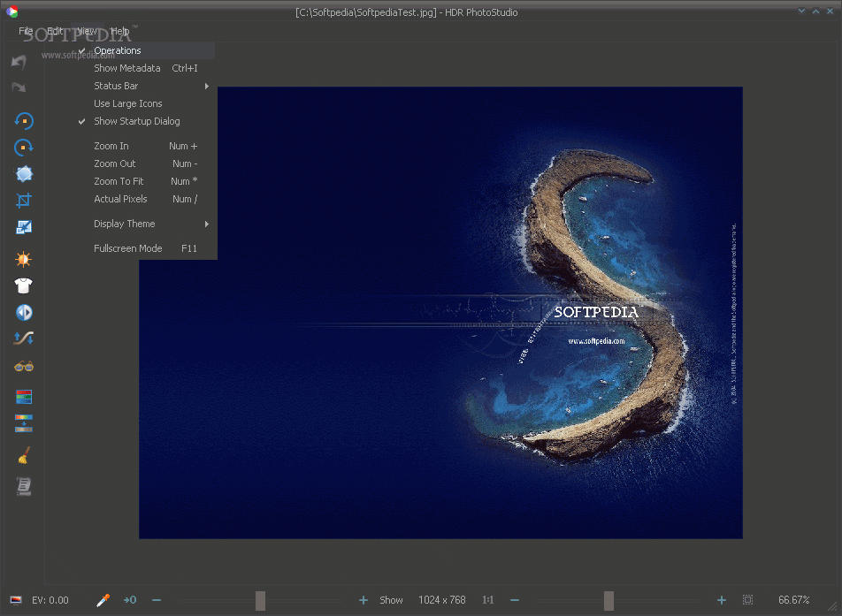Click the fit-to-window icon beside zoom percent
Viewport: 842px width, 616px height.
[747, 600]
